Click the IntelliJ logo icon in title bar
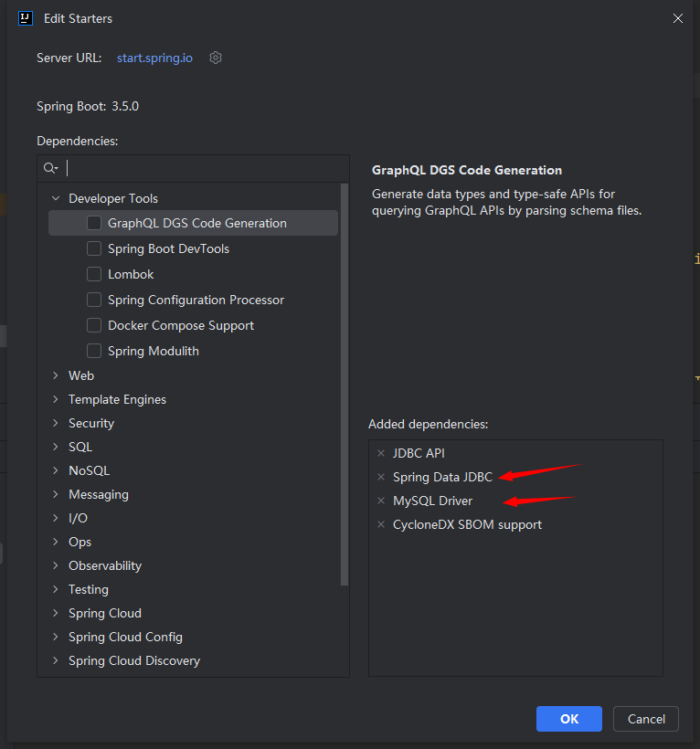Viewport: 700px width, 749px height. 26,18
